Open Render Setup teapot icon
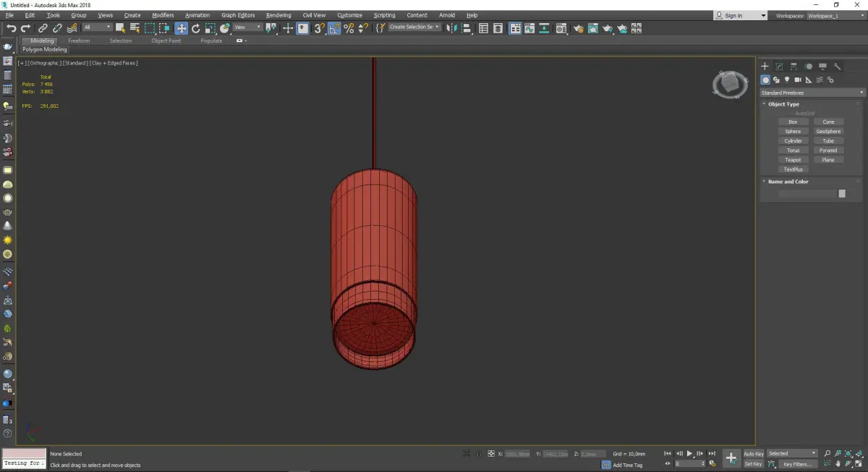This screenshot has height=472, width=868. coord(578,28)
